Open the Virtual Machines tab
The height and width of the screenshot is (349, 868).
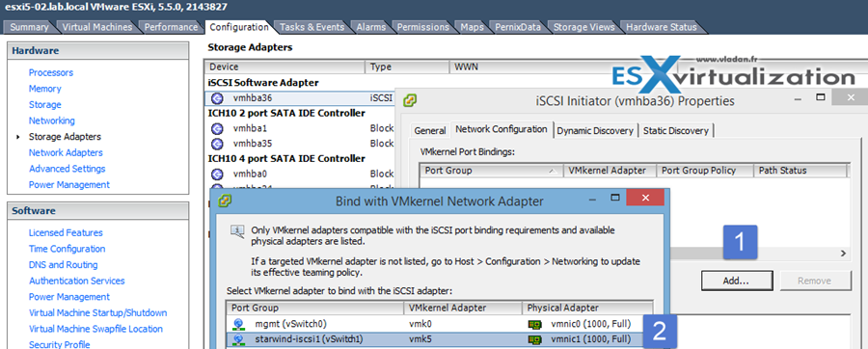click(x=97, y=27)
